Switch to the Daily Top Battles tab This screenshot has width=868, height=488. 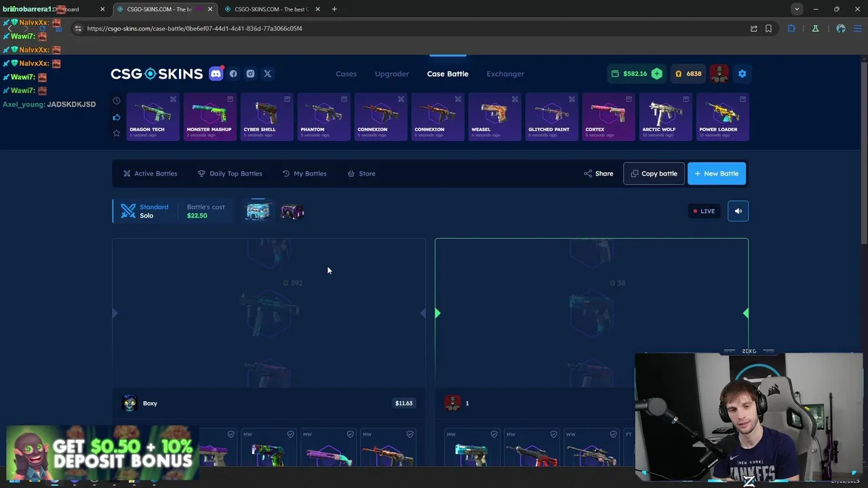(x=230, y=174)
